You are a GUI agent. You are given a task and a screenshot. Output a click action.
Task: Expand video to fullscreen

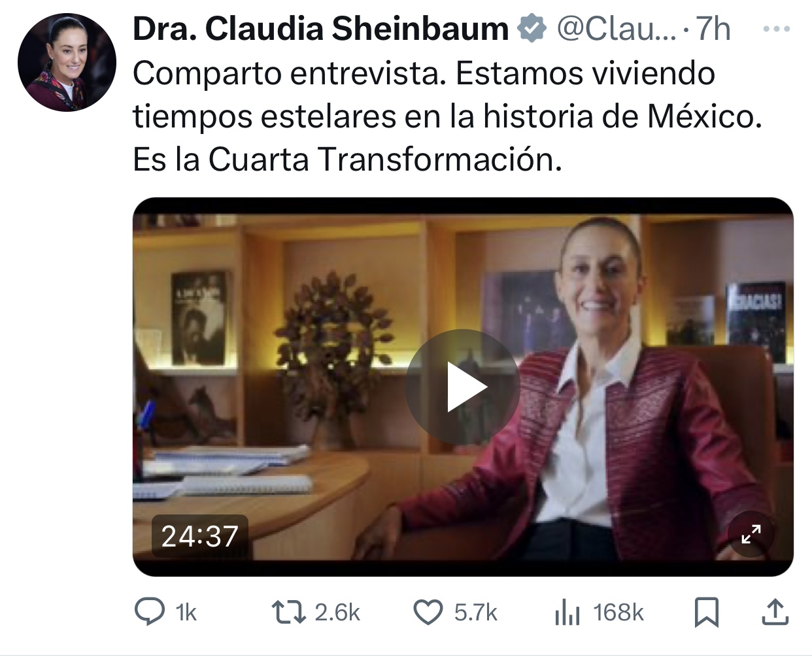click(x=751, y=534)
